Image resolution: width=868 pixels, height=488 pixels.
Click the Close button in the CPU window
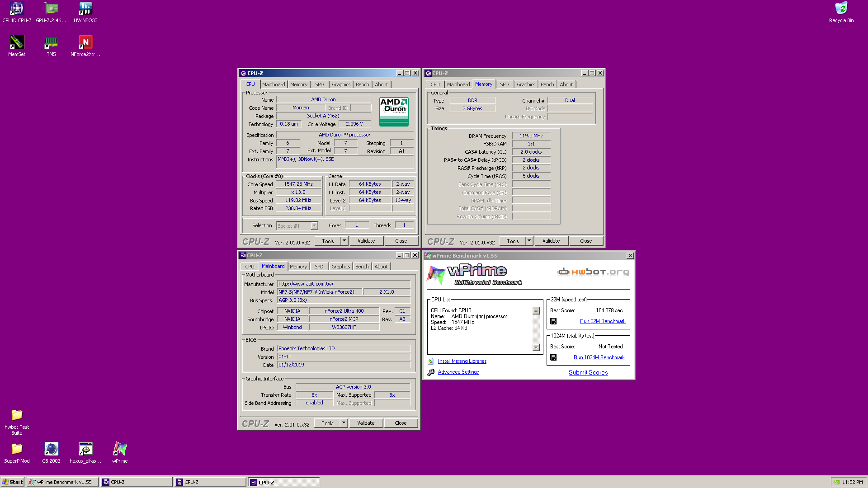[401, 241]
